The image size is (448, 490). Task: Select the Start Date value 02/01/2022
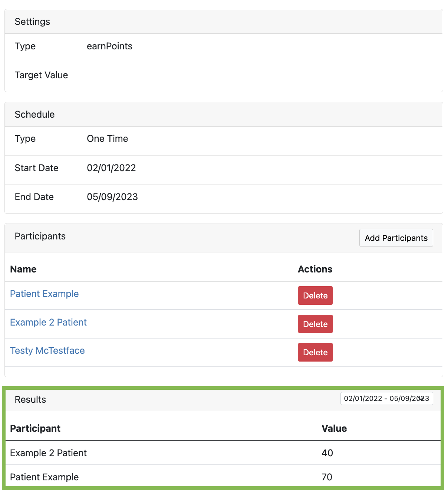click(111, 168)
